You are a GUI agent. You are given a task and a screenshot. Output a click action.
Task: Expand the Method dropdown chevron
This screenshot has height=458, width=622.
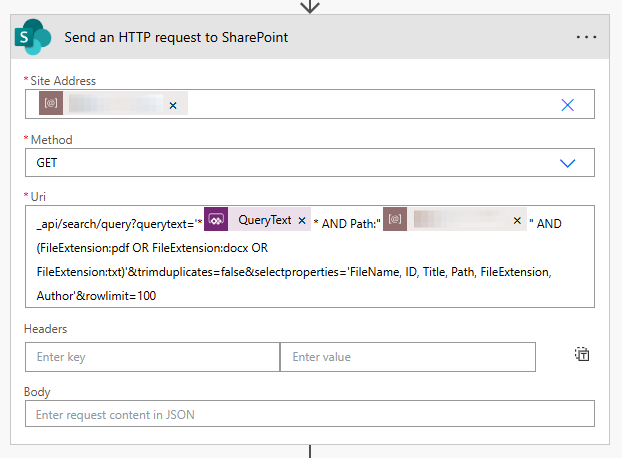pos(567,163)
